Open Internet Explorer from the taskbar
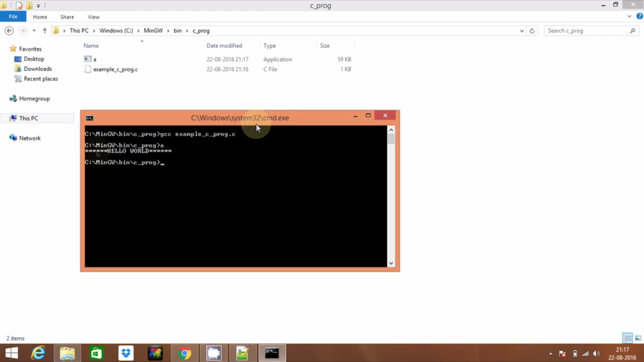The width and height of the screenshot is (644, 362). (38, 353)
